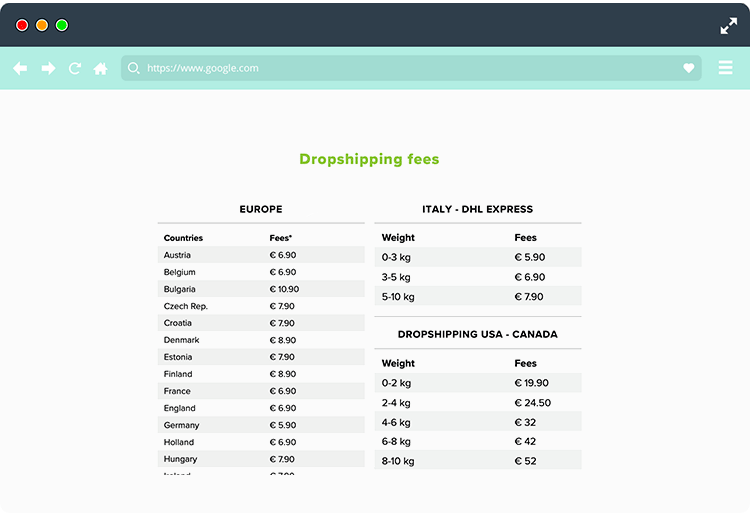Toggle fullscreen with expand arrows icon

click(x=728, y=26)
